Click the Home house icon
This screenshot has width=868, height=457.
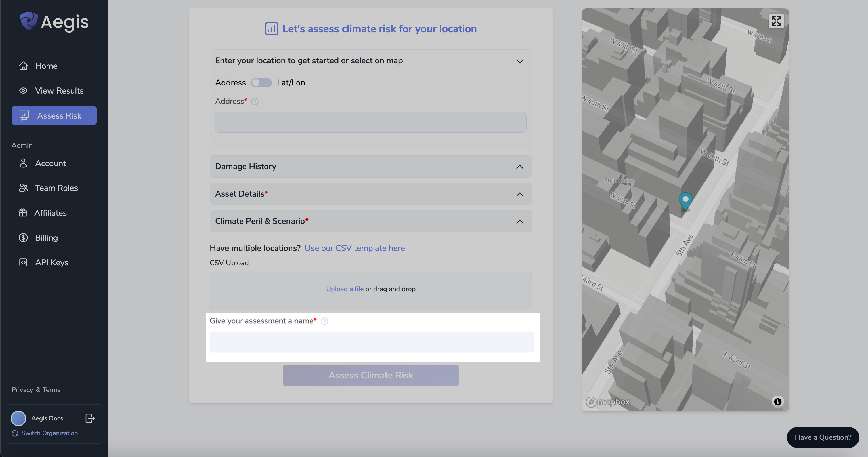(x=23, y=66)
